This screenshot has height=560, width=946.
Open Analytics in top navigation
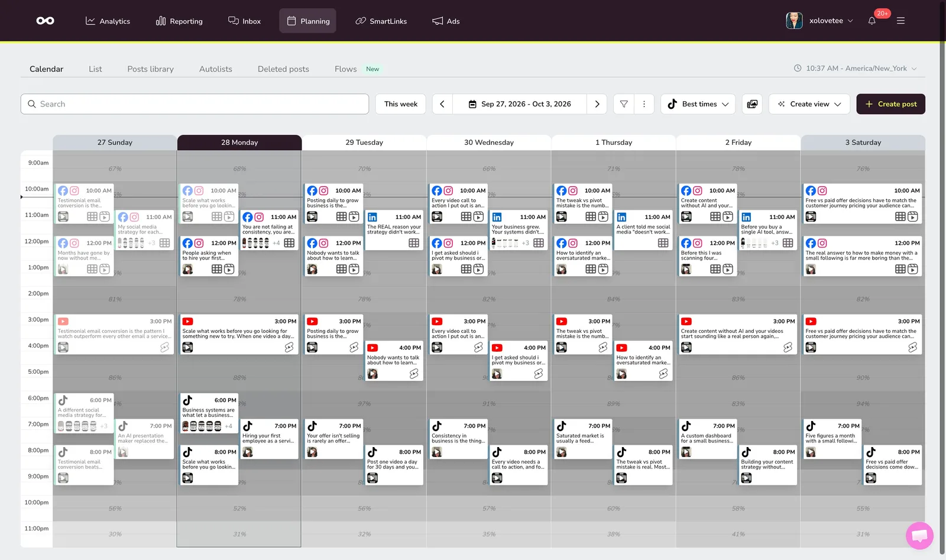(x=108, y=21)
